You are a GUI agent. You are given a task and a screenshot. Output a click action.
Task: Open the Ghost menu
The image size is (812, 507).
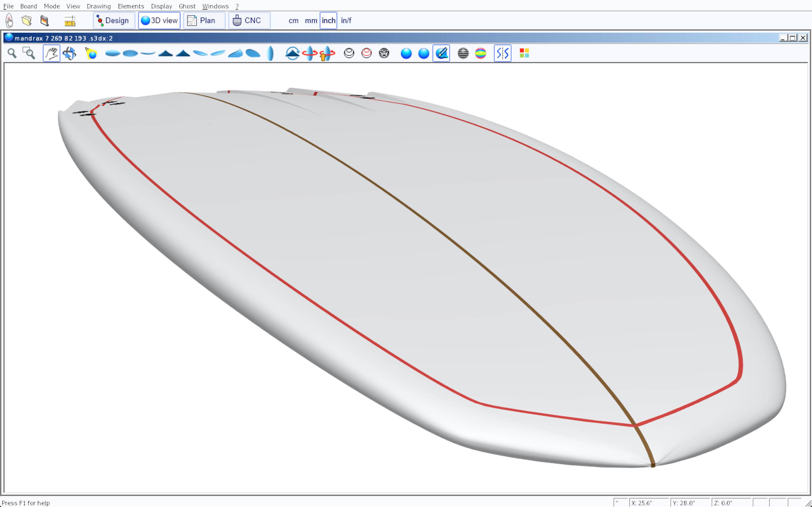point(187,6)
